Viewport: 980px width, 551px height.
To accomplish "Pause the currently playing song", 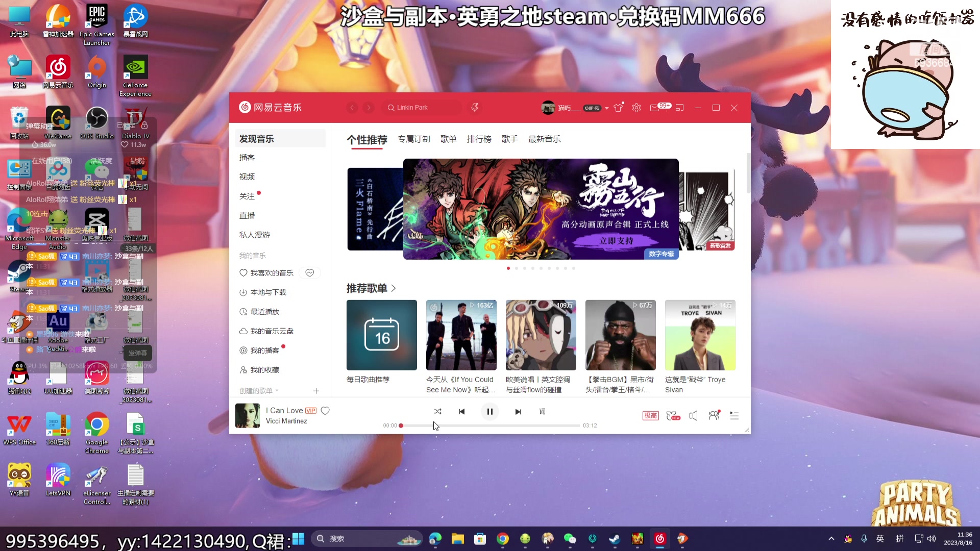I will point(489,412).
